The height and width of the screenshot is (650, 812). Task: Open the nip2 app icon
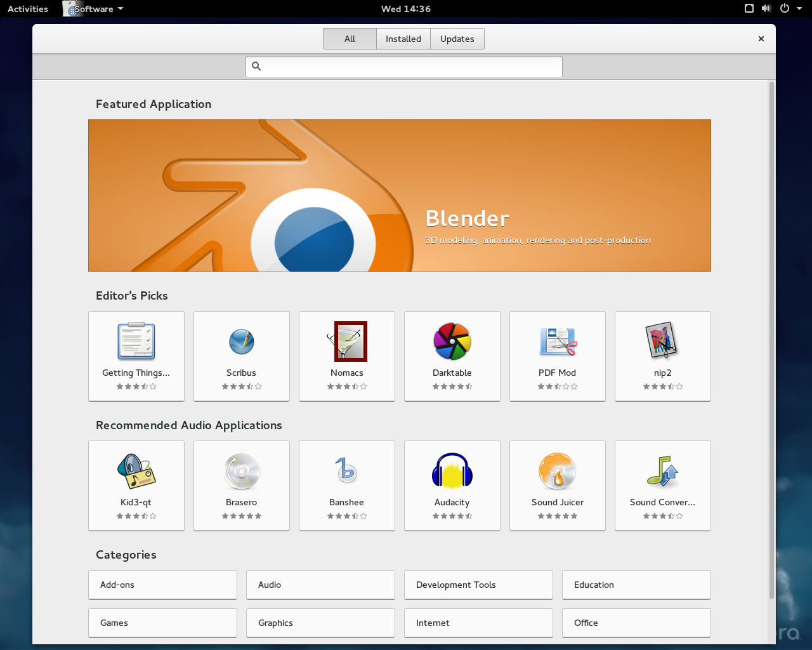click(663, 341)
